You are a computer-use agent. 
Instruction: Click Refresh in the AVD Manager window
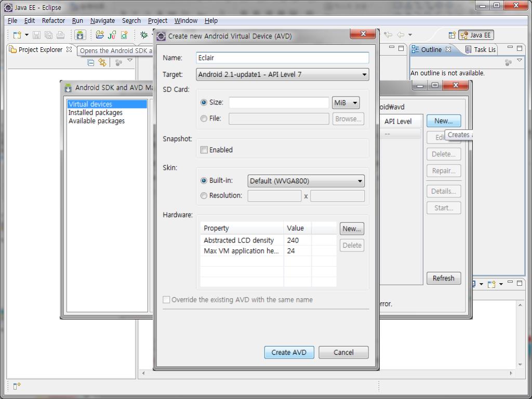coord(444,278)
